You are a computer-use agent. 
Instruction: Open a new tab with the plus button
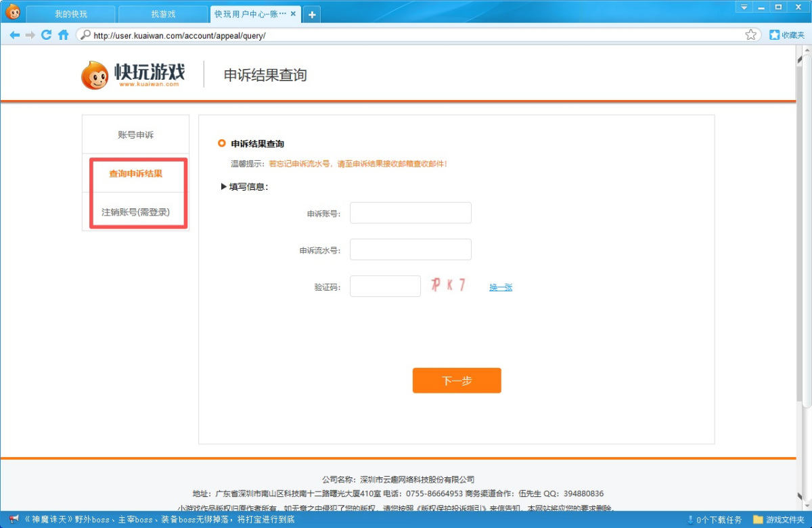coord(312,14)
